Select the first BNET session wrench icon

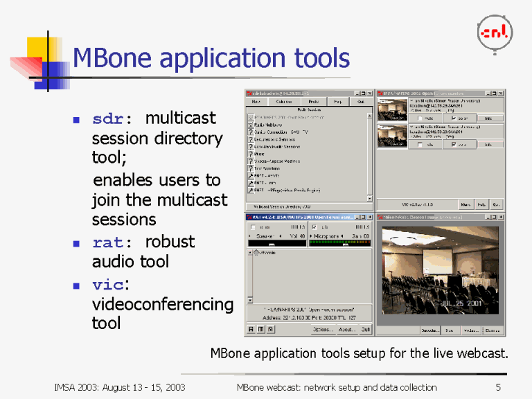click(250, 176)
